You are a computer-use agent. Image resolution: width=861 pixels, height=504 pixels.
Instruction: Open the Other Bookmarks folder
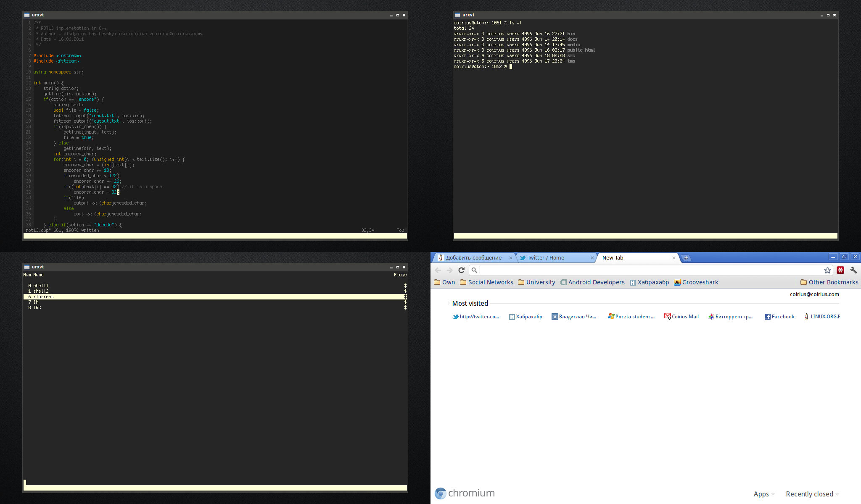(x=829, y=282)
